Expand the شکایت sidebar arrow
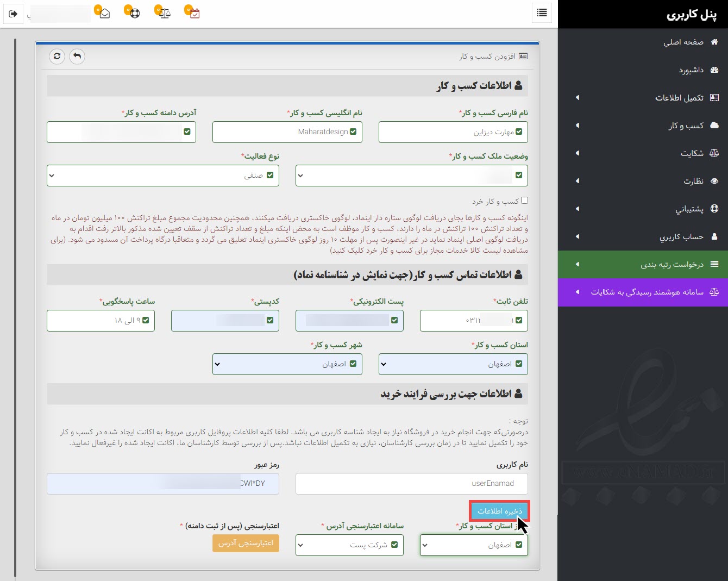This screenshot has width=728, height=581. tap(577, 153)
